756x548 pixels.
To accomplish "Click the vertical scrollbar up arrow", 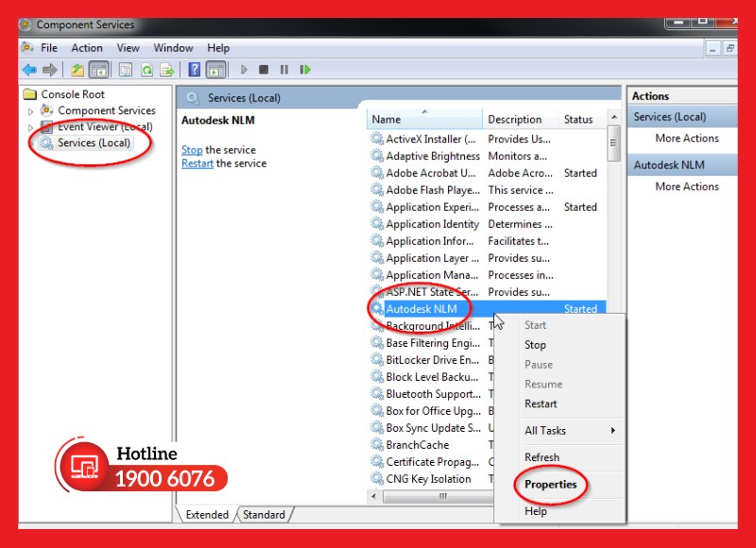I will [613, 117].
